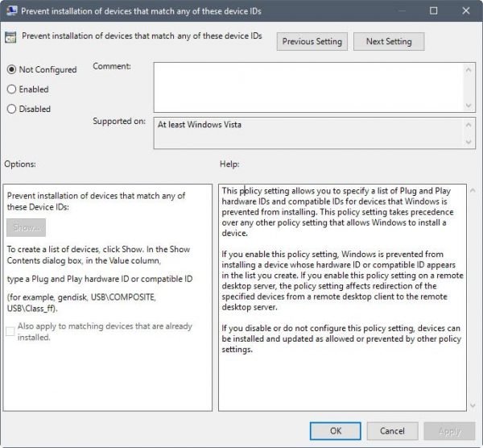Viewport: 483px width, 448px height.
Task: Click the 'Supported on:' label
Action: click(x=119, y=121)
